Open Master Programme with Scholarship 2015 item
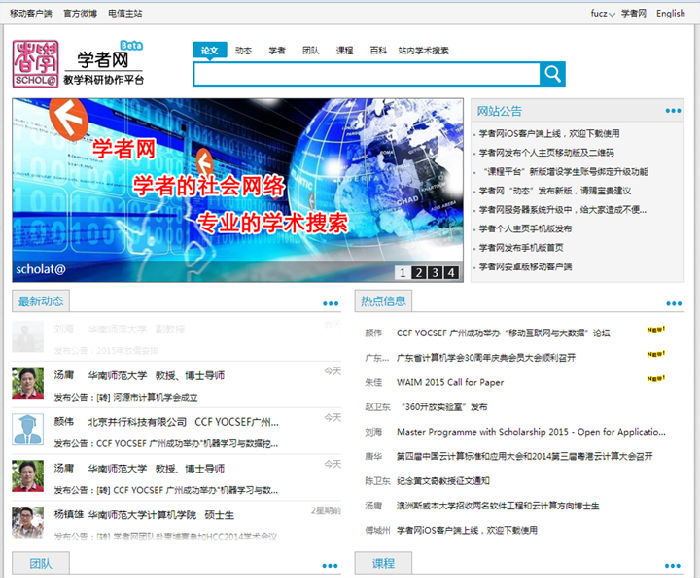Screen dimensions: 700x578 (531, 432)
